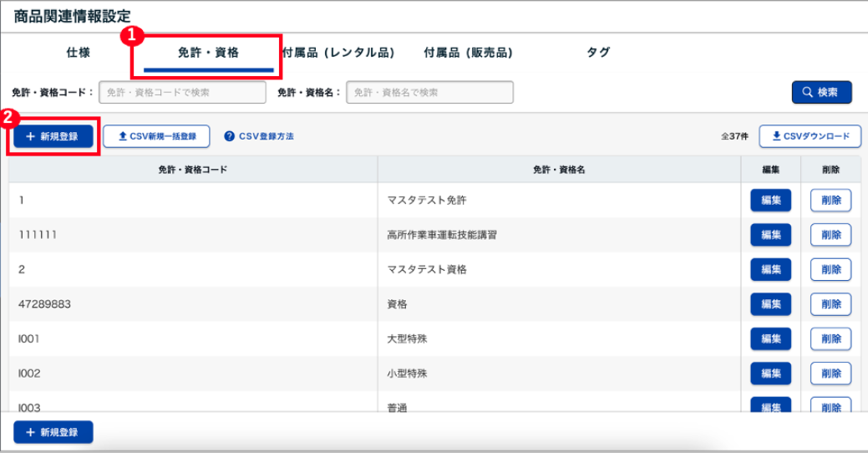Switch to 付属品 (レンタル品) tab
This screenshot has height=453, width=868.
pyautogui.click(x=338, y=53)
